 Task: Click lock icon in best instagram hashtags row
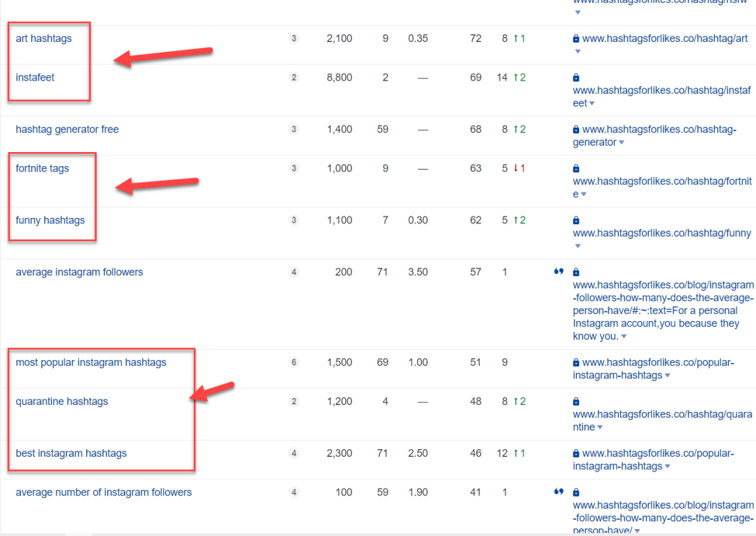575,453
